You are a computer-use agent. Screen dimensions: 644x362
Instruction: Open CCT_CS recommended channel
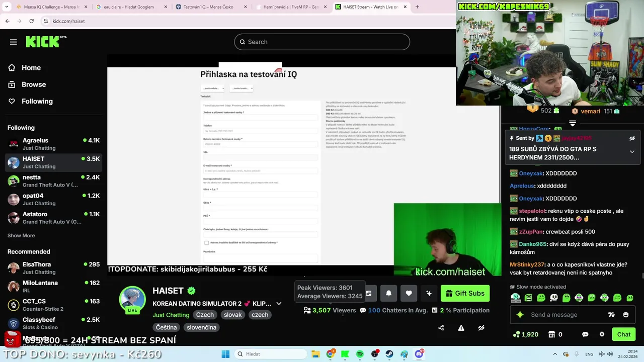pos(53,305)
